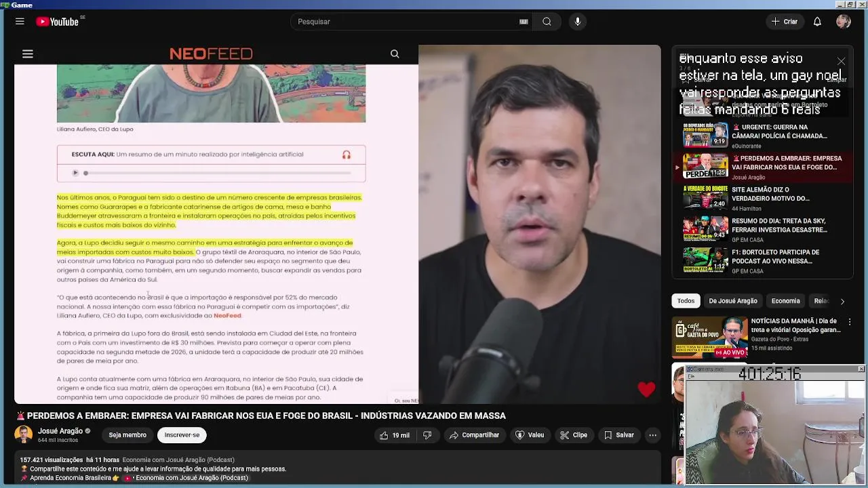Click the red heart overlay in video
The image size is (868, 488).
(x=646, y=388)
